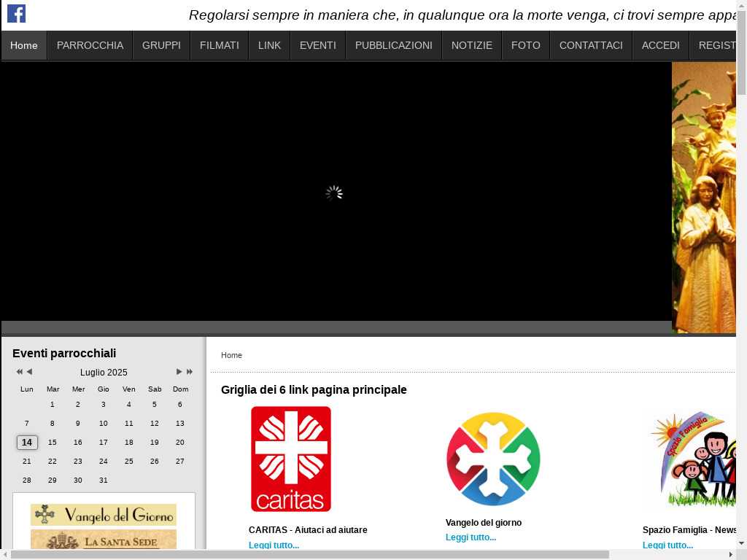747x560 pixels.
Task: Select day 28 in the calendar
Action: tap(27, 481)
